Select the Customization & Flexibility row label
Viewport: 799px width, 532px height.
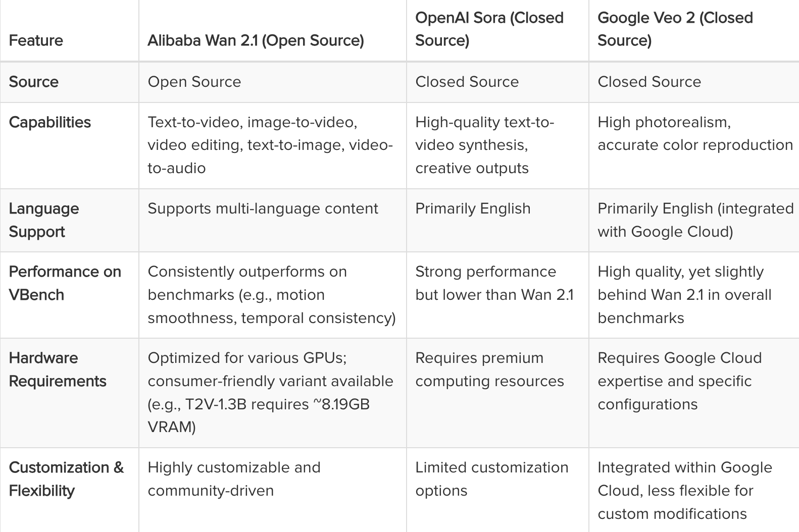pos(66,479)
